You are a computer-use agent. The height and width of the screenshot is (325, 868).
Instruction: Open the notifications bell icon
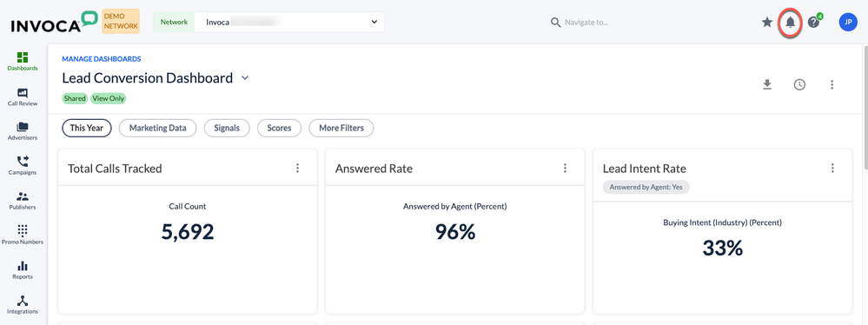pos(791,22)
